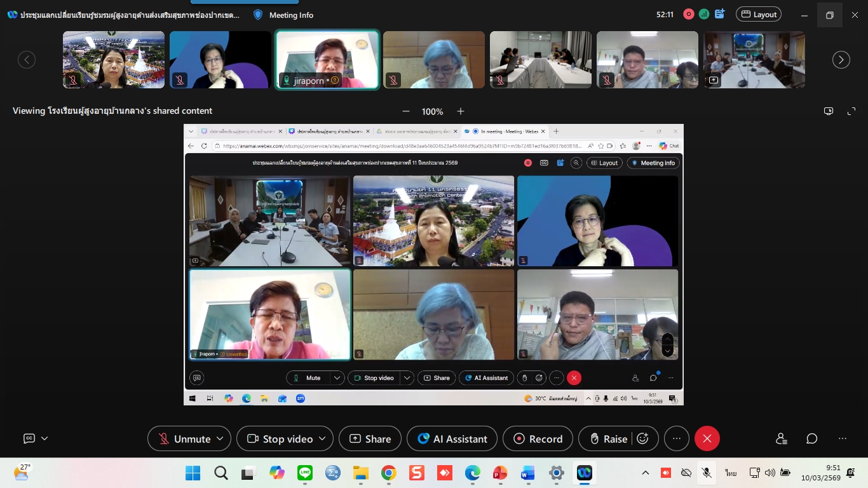Open Meeting Info at the top

pos(283,15)
